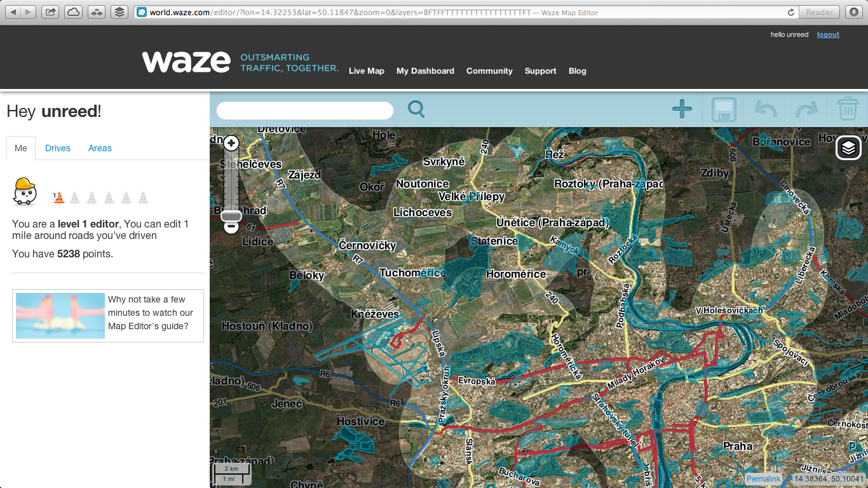Screen dimensions: 868x488
Task: Click the zoom slider handle
Action: coord(231,216)
